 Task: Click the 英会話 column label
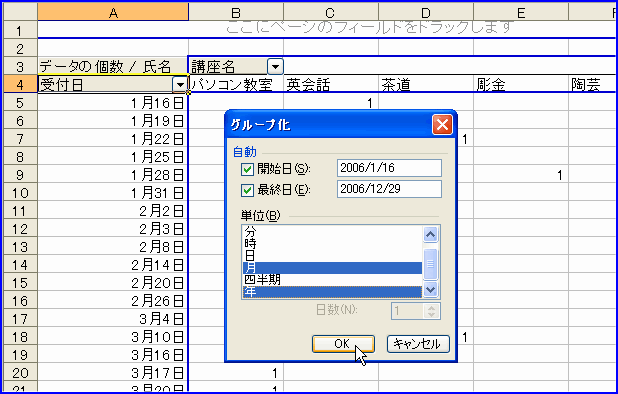pyautogui.click(x=331, y=84)
